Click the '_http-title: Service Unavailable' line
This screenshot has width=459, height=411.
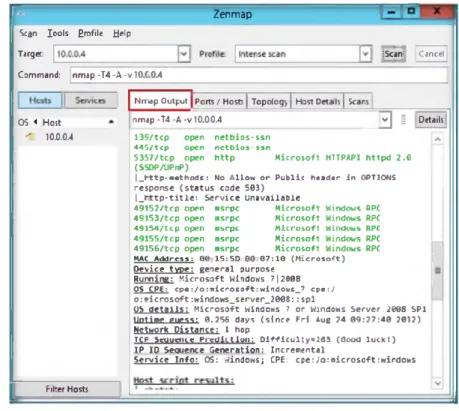point(217,198)
